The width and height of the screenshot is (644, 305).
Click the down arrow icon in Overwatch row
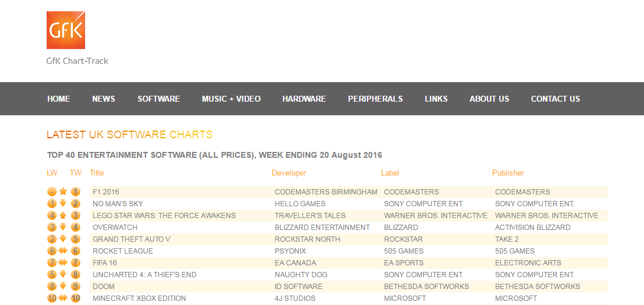pyautogui.click(x=63, y=227)
